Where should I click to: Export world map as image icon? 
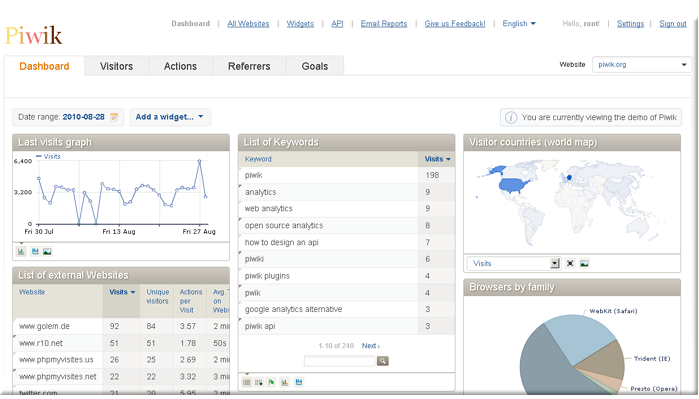584,263
